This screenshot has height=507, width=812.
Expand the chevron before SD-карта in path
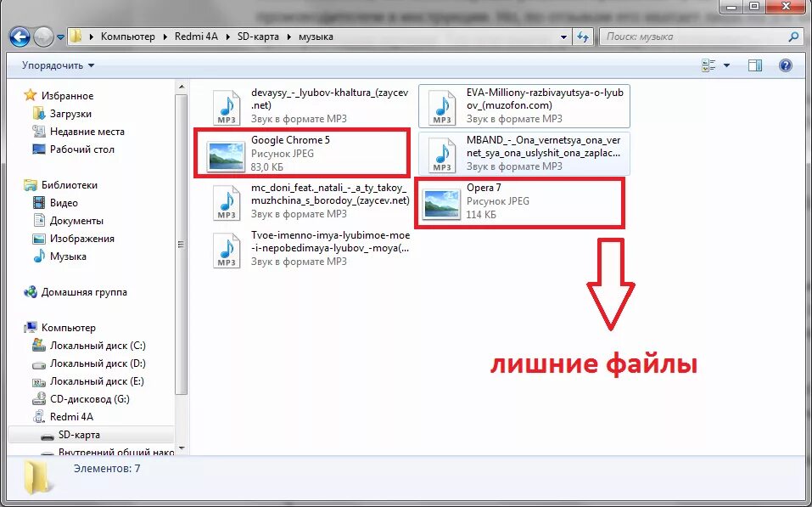pyautogui.click(x=229, y=37)
